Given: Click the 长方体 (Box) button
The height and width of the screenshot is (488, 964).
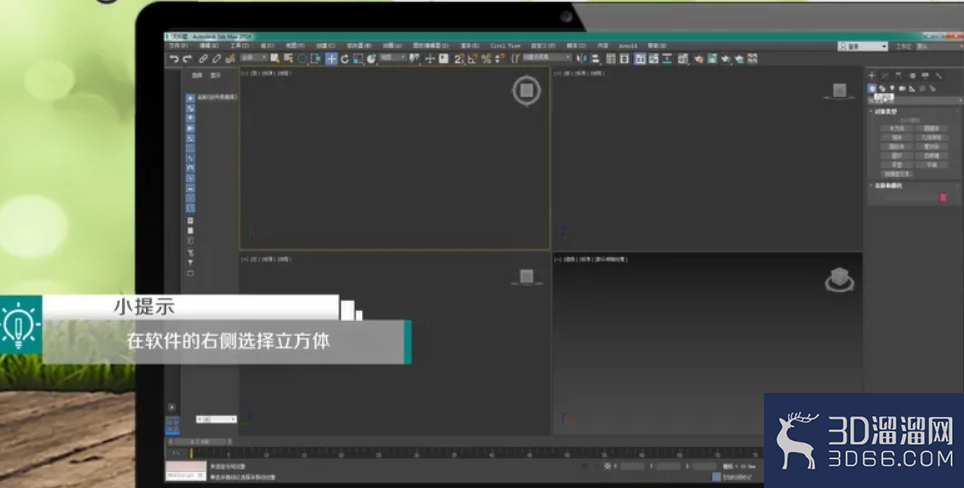Looking at the screenshot, I should click(x=897, y=128).
